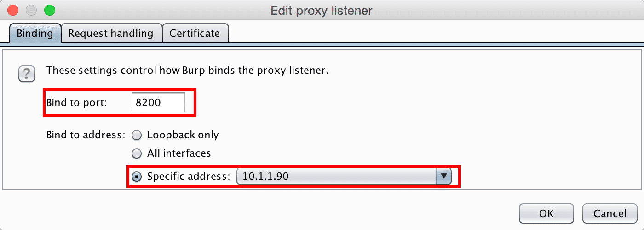Click the Cancel button
The width and height of the screenshot is (644, 230).
coord(610,213)
